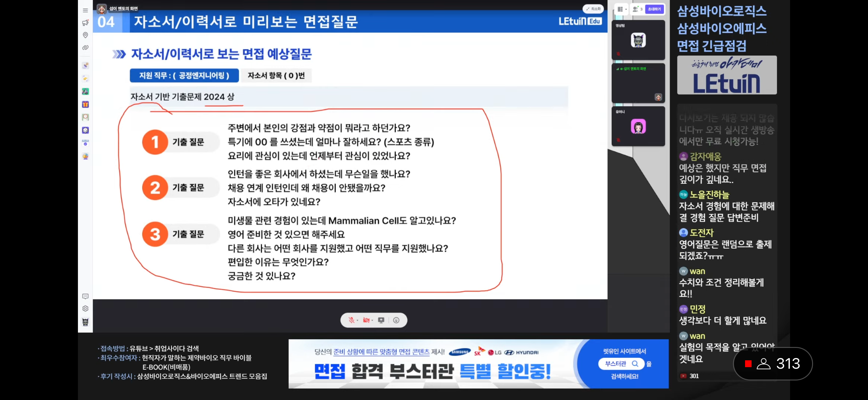Open the megaphone announcements icon
The height and width of the screenshot is (400, 868).
click(85, 23)
